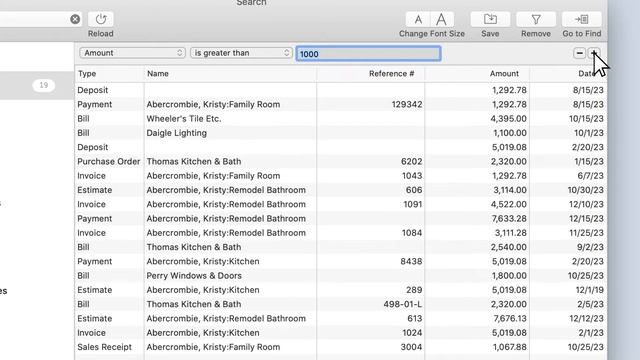Click amount 1,100.00
Screen dimensions: 640x360
tap(509, 133)
